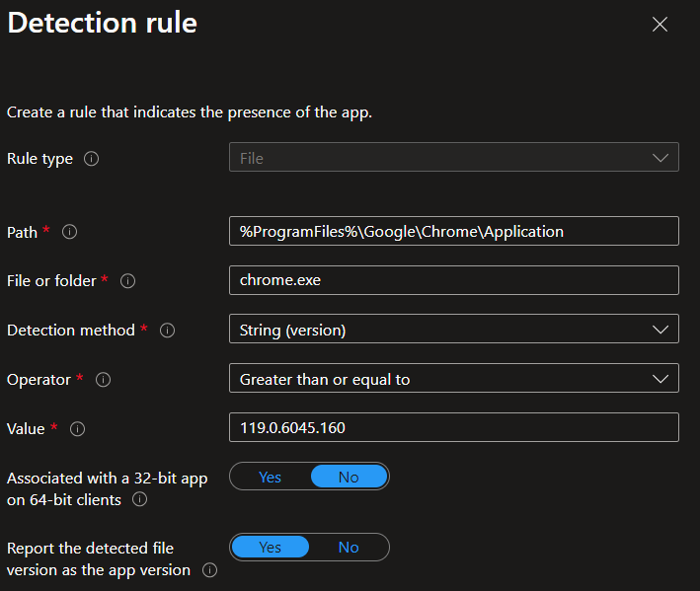The height and width of the screenshot is (591, 700).
Task: Show the Value field info icon
Action: tap(77, 429)
